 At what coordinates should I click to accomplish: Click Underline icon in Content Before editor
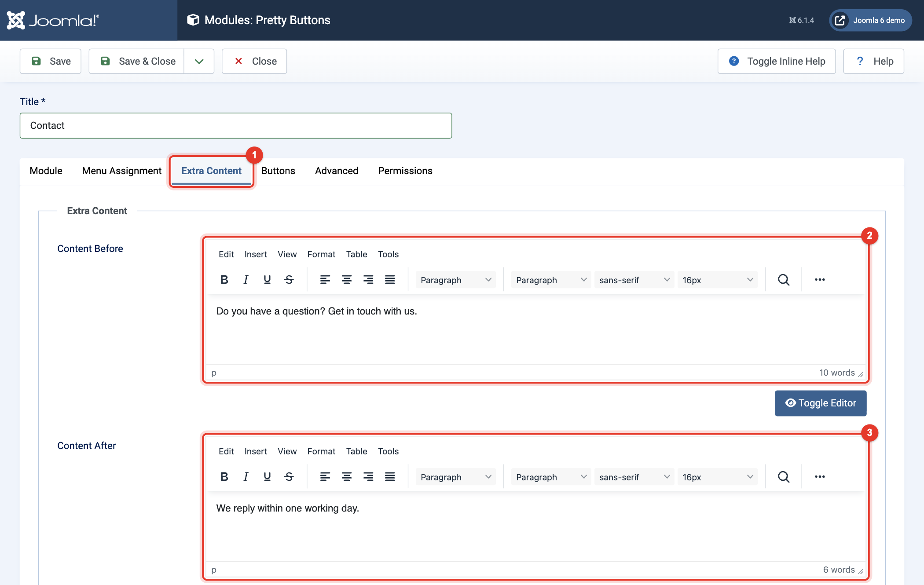pos(267,280)
